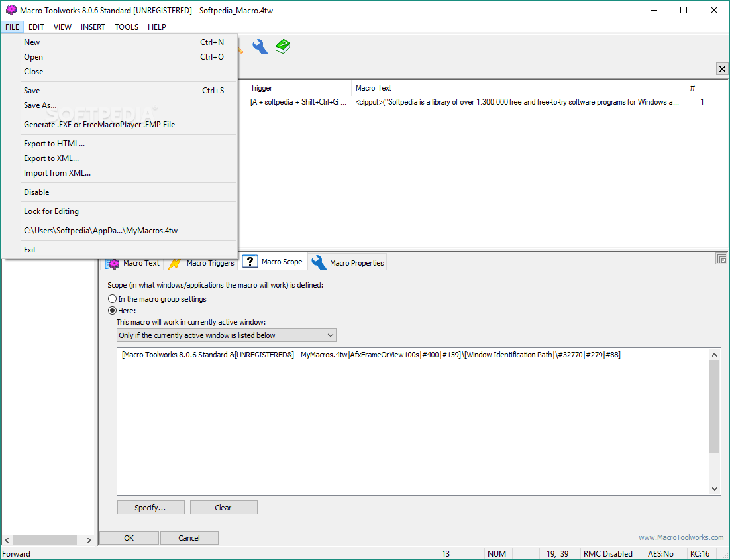Click the NUM status bar indicator
This screenshot has width=730, height=560.
coord(496,554)
